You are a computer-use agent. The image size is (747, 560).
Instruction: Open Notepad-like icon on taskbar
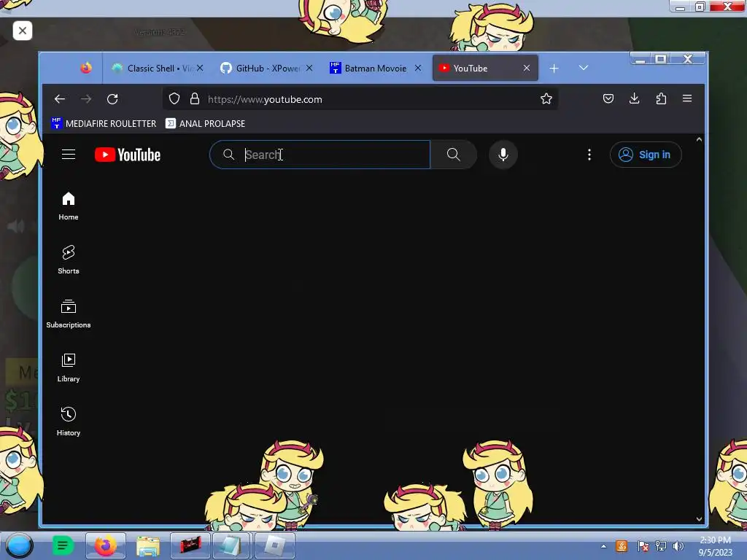[x=231, y=545]
